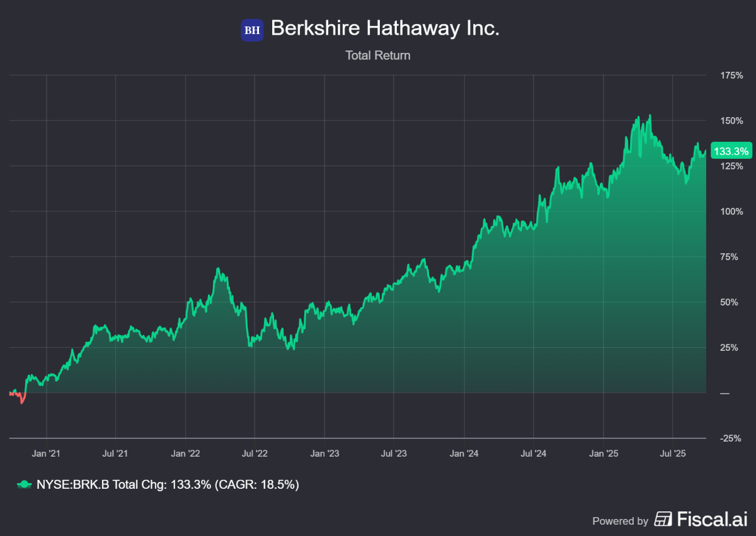
Task: Click the Jan '22 date label
Action: pyautogui.click(x=185, y=453)
